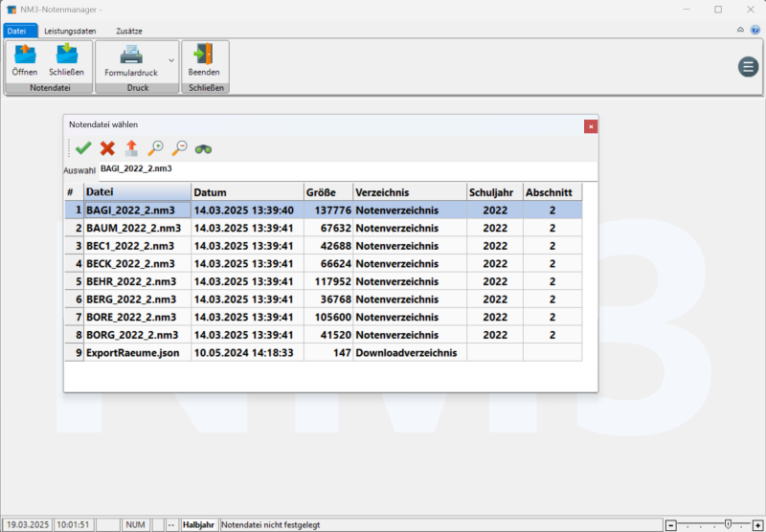
Task: Click the Downloadverzeichnis cell
Action: pyautogui.click(x=410, y=353)
